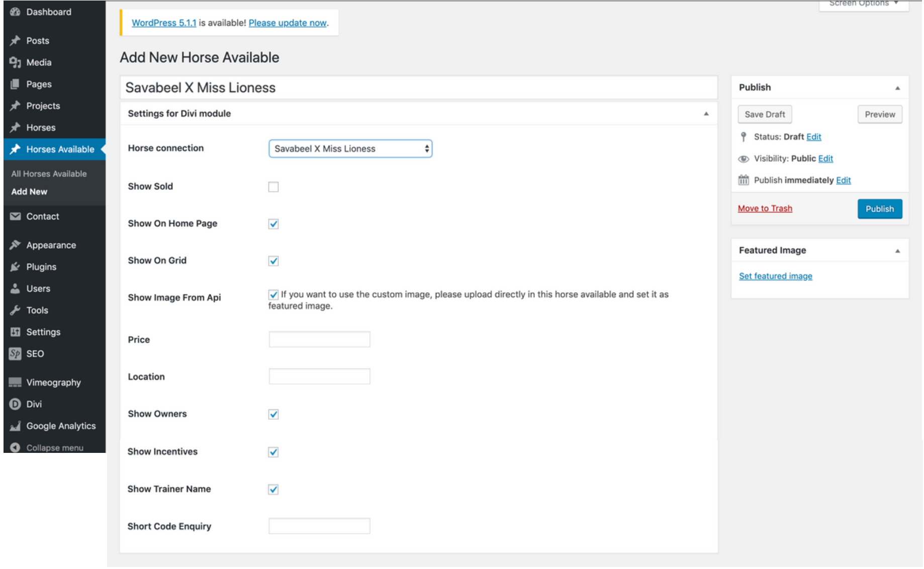Click the Contact envelope icon

(x=15, y=216)
